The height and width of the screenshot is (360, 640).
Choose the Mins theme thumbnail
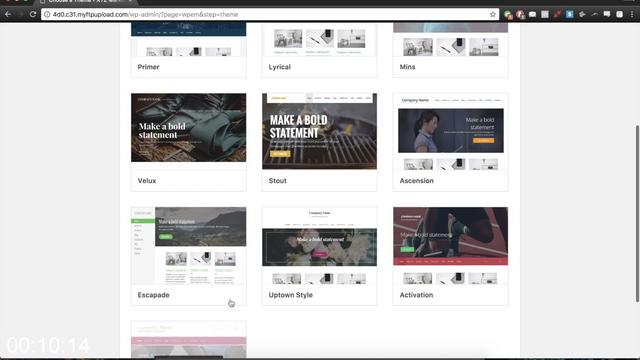coord(451,40)
